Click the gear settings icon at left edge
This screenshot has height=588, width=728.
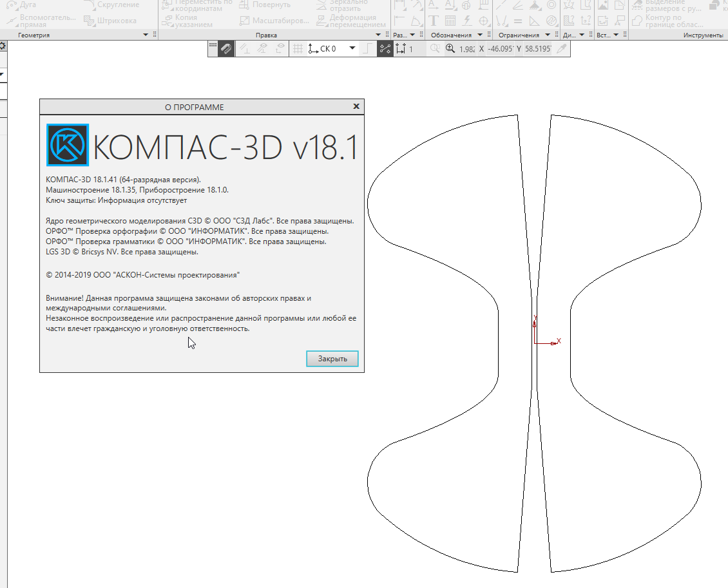click(3, 46)
